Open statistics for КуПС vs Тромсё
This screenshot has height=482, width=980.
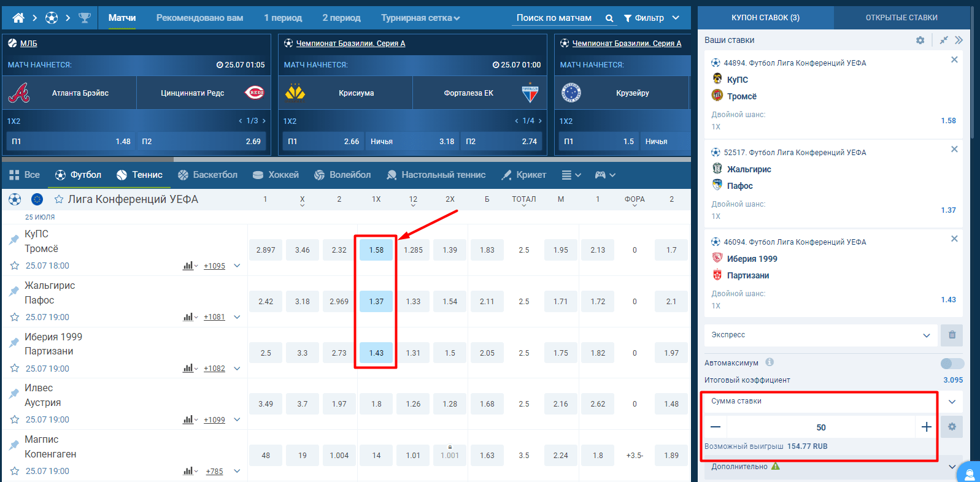click(x=190, y=266)
